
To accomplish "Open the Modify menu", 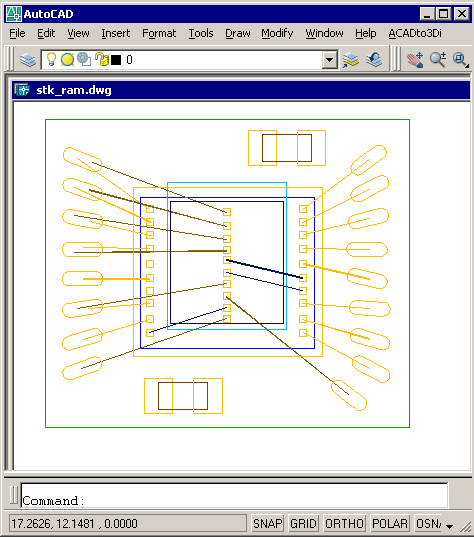I will tap(277, 33).
